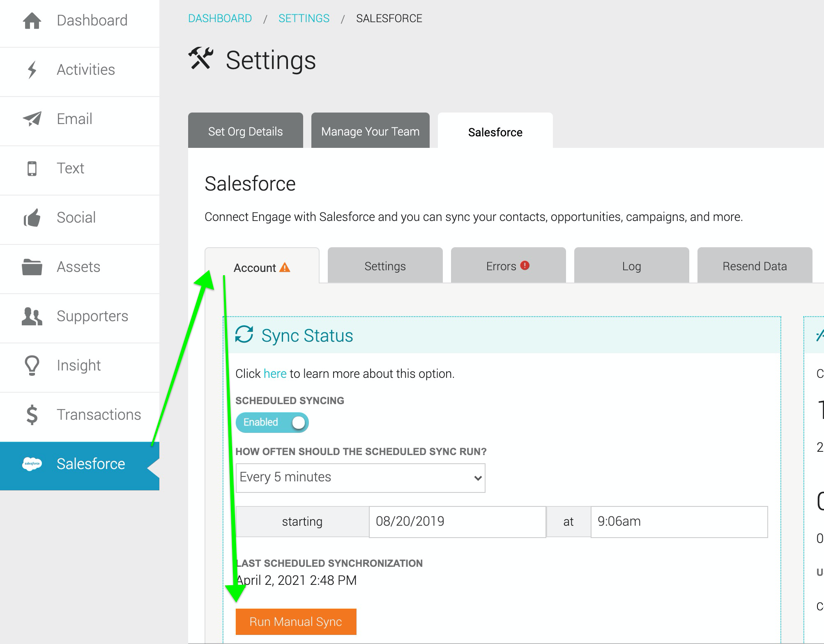Open the Errors sub-tab
Screen dimensions: 824x644
[509, 265]
